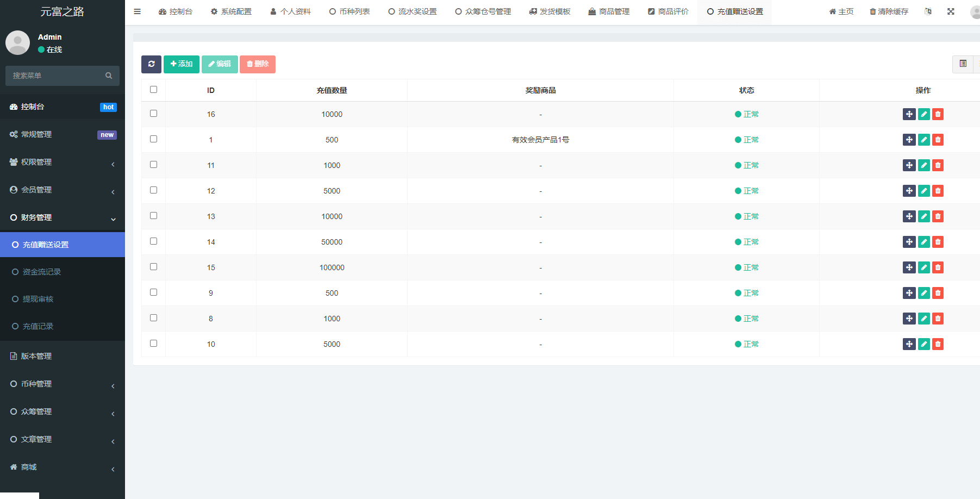Click the 搜索菜单 search field
The width and height of the screenshot is (980, 499).
pos(57,76)
